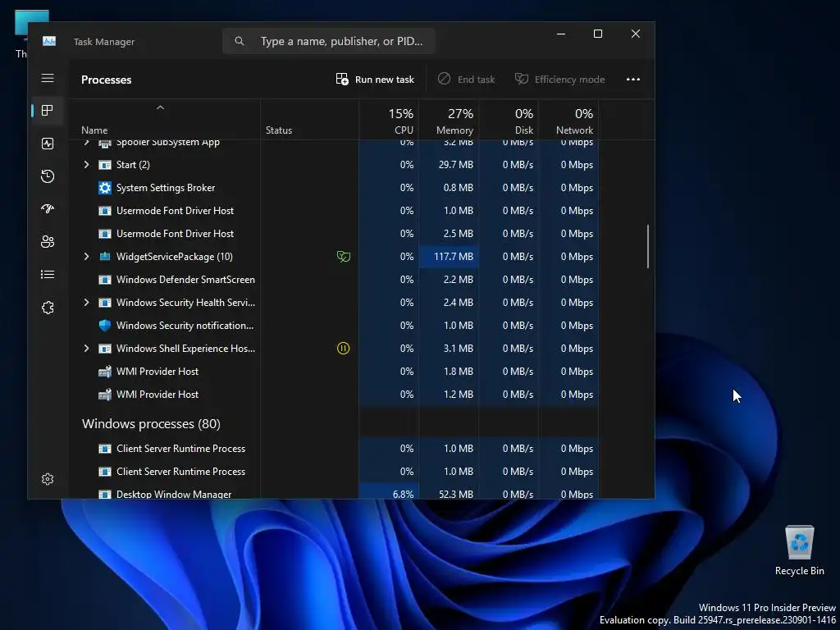Click the Task Manager app icon in title bar

[49, 41]
